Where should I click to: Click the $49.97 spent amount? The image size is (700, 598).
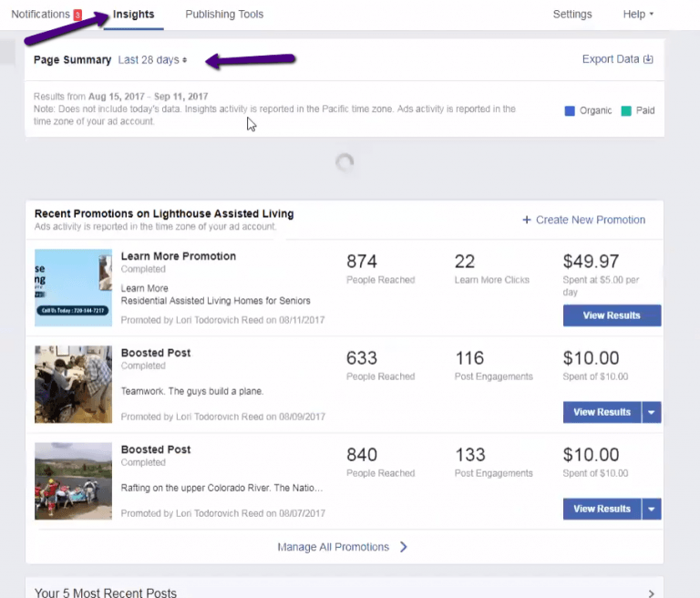click(x=591, y=262)
